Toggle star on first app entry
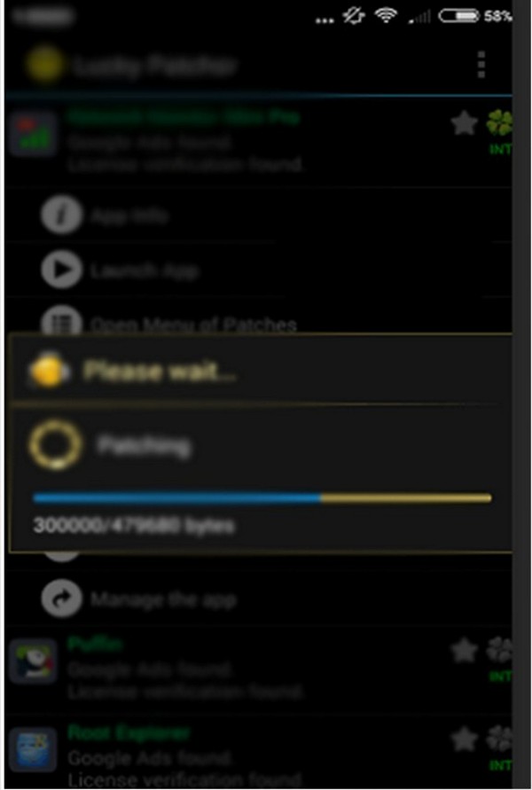The height and width of the screenshot is (790, 532). [464, 123]
